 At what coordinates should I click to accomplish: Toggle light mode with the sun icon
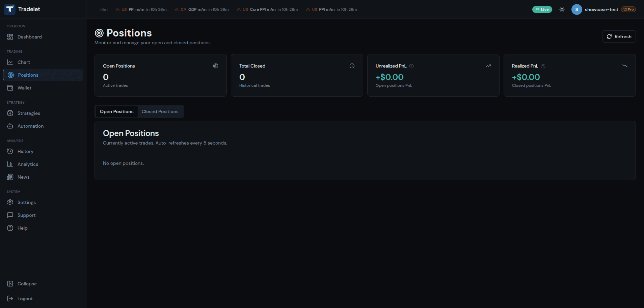pos(561,9)
